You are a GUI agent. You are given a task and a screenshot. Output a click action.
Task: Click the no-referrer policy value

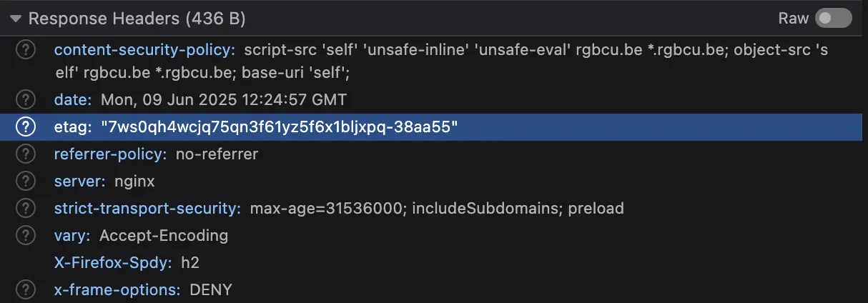pyautogui.click(x=217, y=154)
